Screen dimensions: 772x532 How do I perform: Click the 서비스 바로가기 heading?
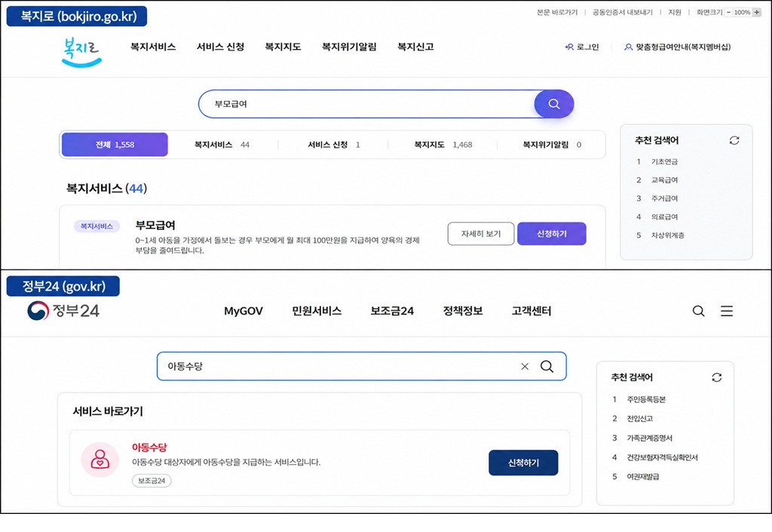coord(108,411)
